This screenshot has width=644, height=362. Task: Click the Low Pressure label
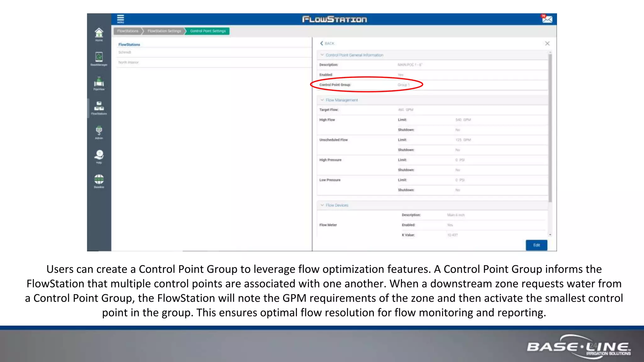(330, 180)
